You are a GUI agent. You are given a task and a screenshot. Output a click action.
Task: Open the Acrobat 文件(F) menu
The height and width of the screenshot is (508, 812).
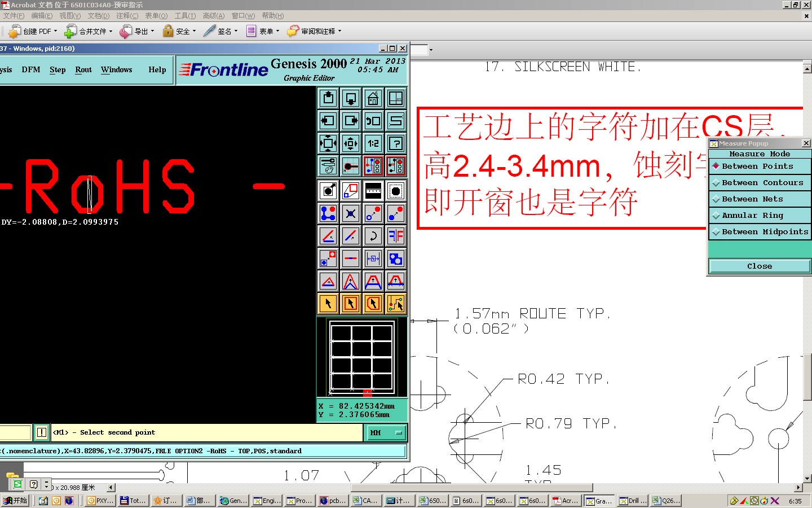tap(14, 16)
